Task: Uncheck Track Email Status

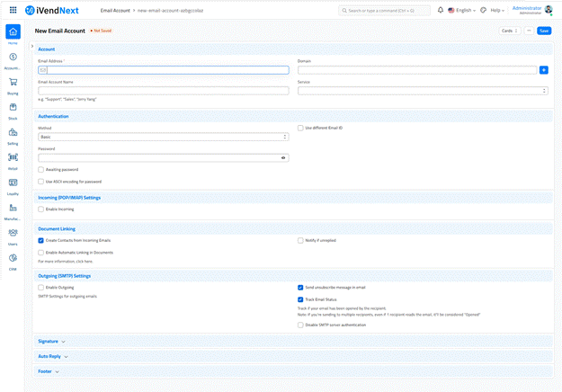Action: pyautogui.click(x=300, y=299)
